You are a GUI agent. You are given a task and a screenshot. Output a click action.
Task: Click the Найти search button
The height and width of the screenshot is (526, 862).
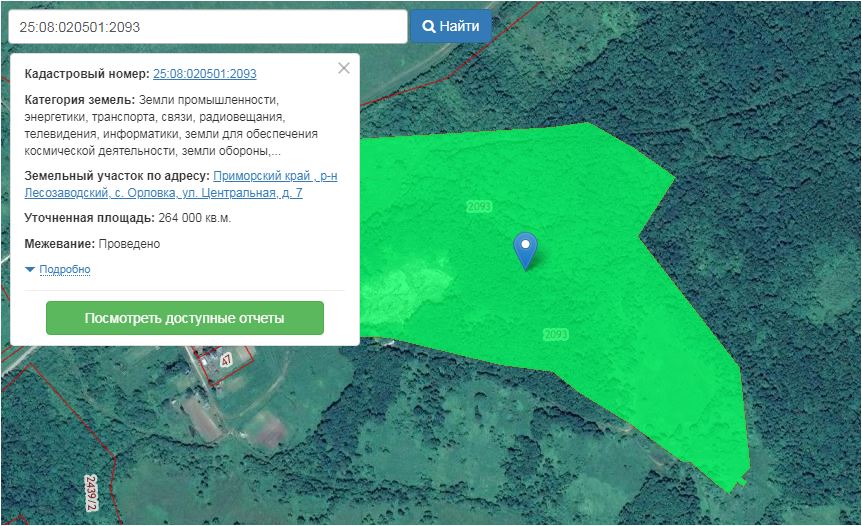pyautogui.click(x=450, y=26)
